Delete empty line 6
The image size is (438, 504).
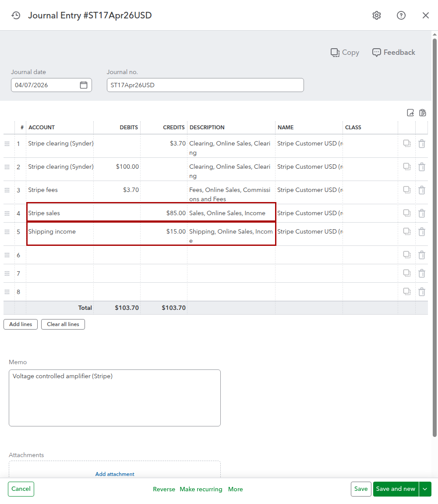(x=422, y=255)
